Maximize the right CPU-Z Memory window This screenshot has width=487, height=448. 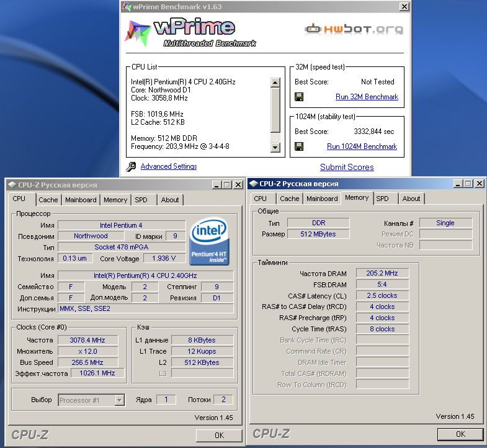pyautogui.click(x=468, y=184)
